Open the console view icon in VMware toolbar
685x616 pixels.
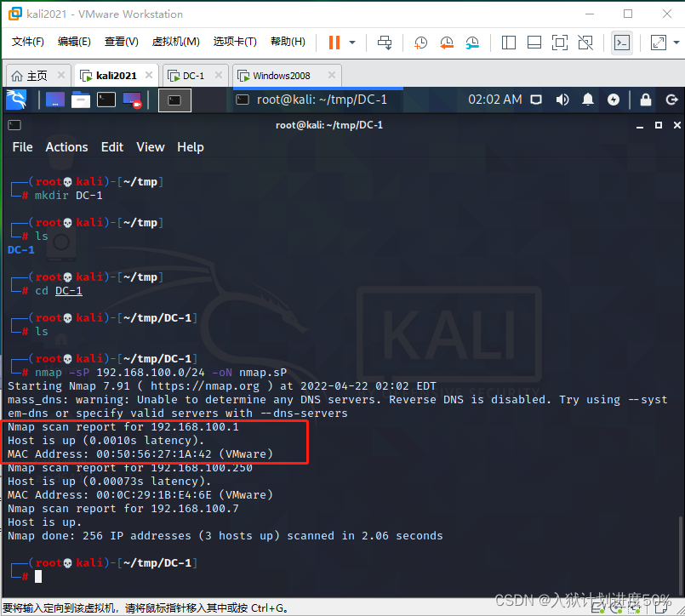[622, 43]
